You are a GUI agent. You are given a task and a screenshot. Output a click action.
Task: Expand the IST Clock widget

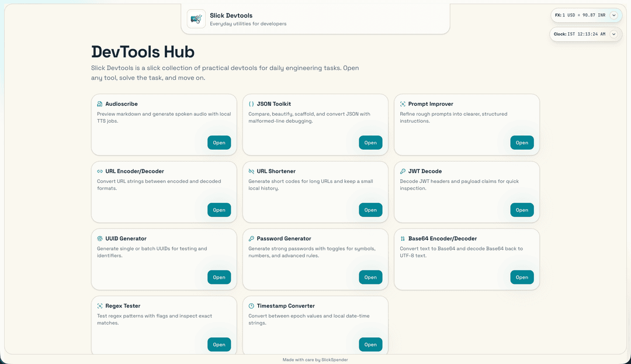pyautogui.click(x=613, y=34)
